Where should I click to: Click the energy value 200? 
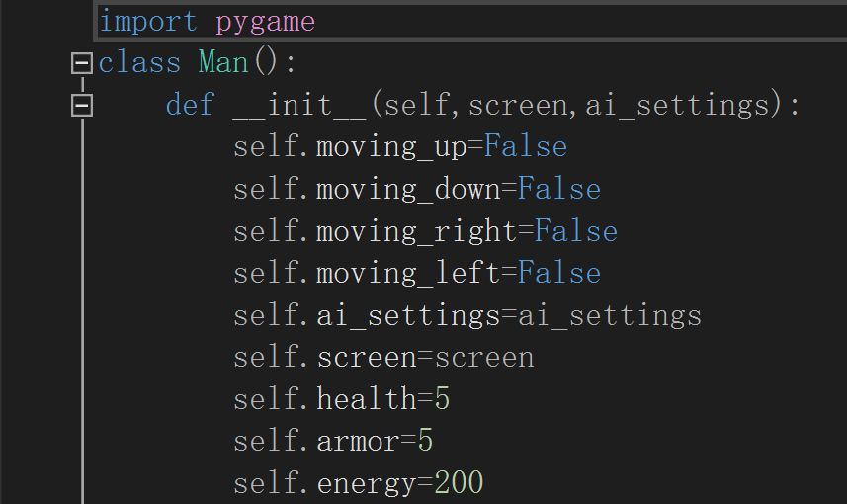459,482
